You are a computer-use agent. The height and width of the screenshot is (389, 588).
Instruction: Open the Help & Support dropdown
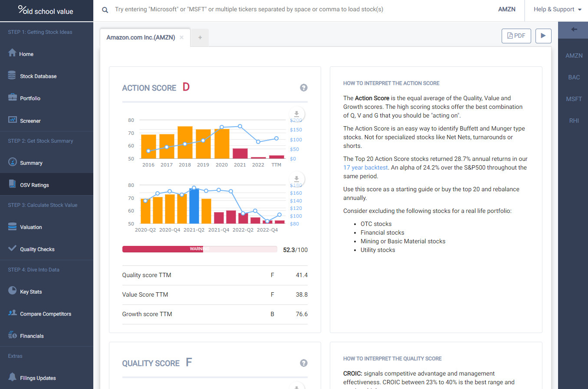tap(557, 10)
